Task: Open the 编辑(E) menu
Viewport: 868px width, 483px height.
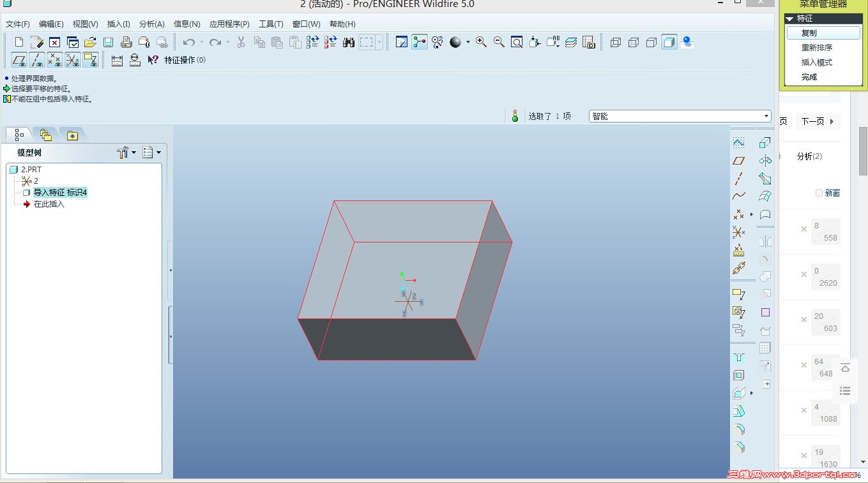Action: [51, 24]
